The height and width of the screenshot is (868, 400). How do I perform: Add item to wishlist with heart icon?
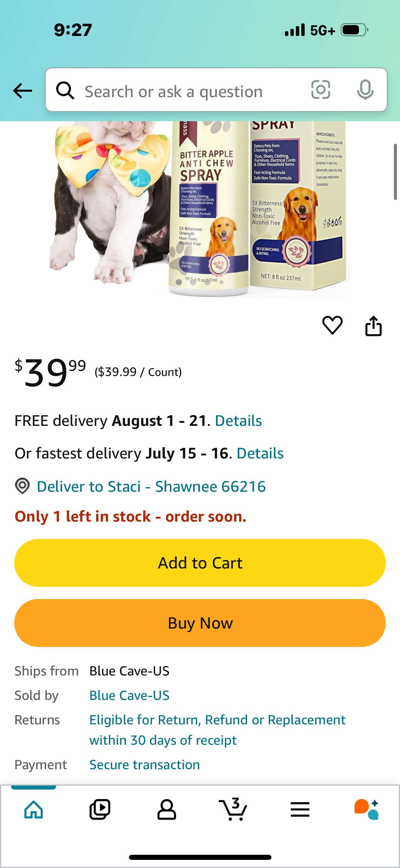[x=332, y=325]
